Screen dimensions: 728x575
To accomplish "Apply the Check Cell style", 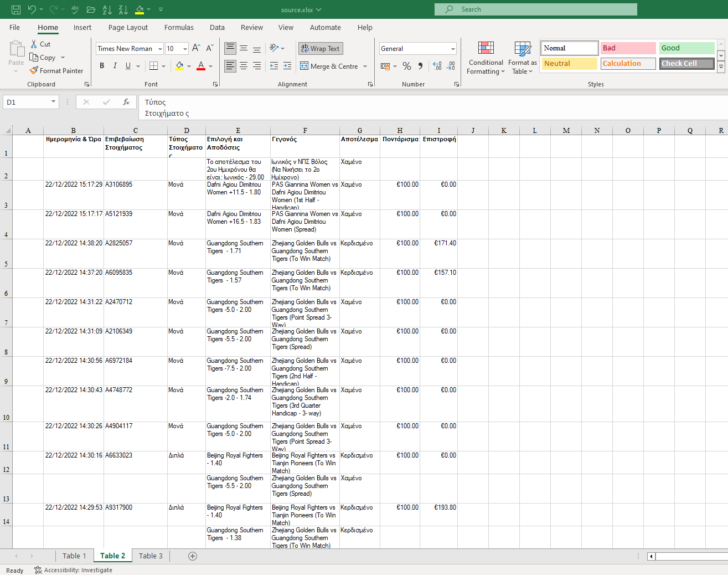I will click(x=687, y=64).
